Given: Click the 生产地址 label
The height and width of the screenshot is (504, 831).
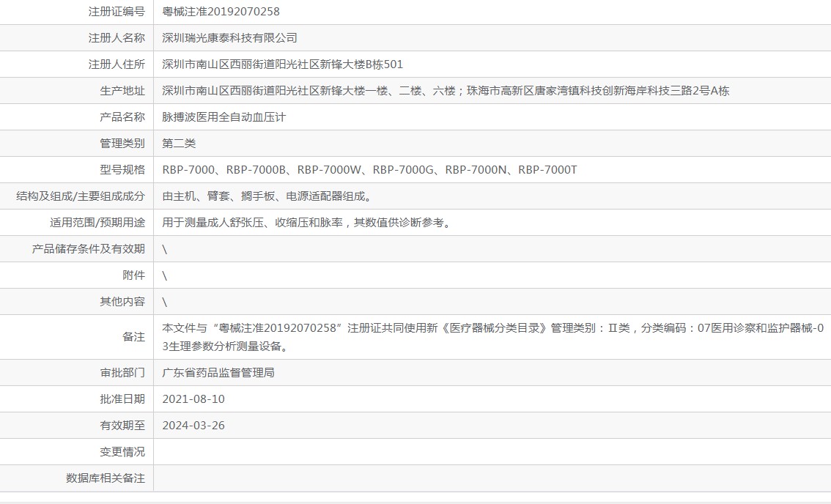Looking at the screenshot, I should point(122,91).
